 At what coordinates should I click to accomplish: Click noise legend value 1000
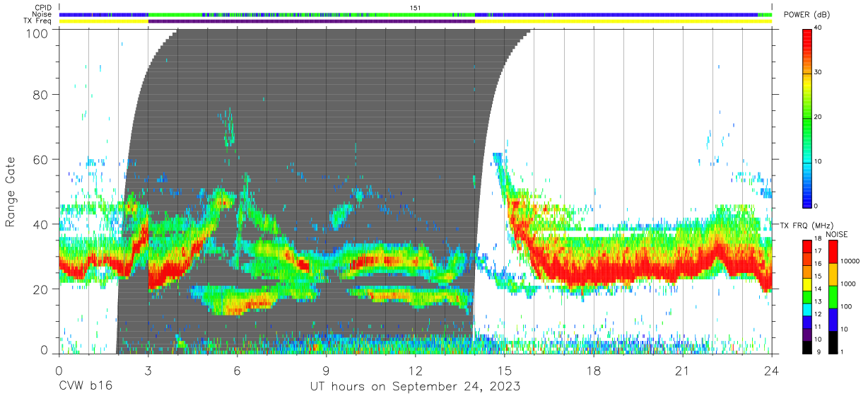point(848,284)
